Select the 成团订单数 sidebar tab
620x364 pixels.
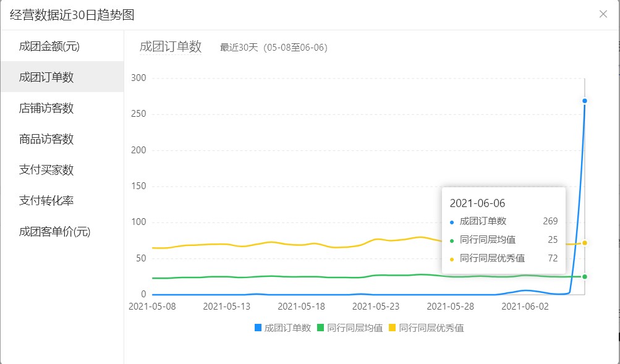pyautogui.click(x=46, y=77)
